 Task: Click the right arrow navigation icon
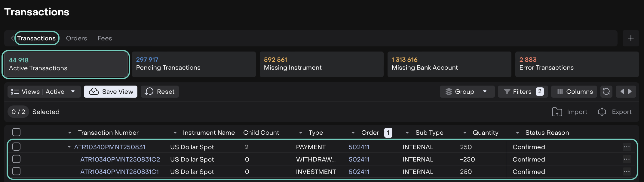[630, 92]
